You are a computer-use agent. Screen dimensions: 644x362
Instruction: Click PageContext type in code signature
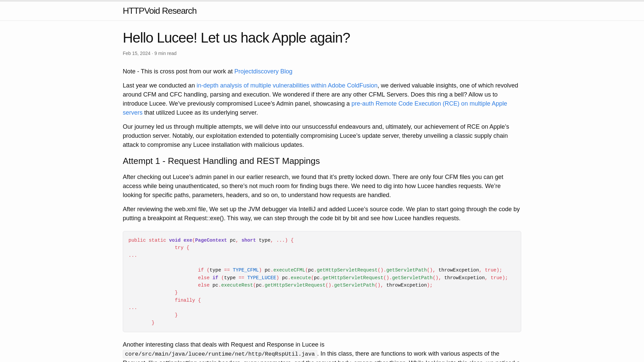pos(211,240)
